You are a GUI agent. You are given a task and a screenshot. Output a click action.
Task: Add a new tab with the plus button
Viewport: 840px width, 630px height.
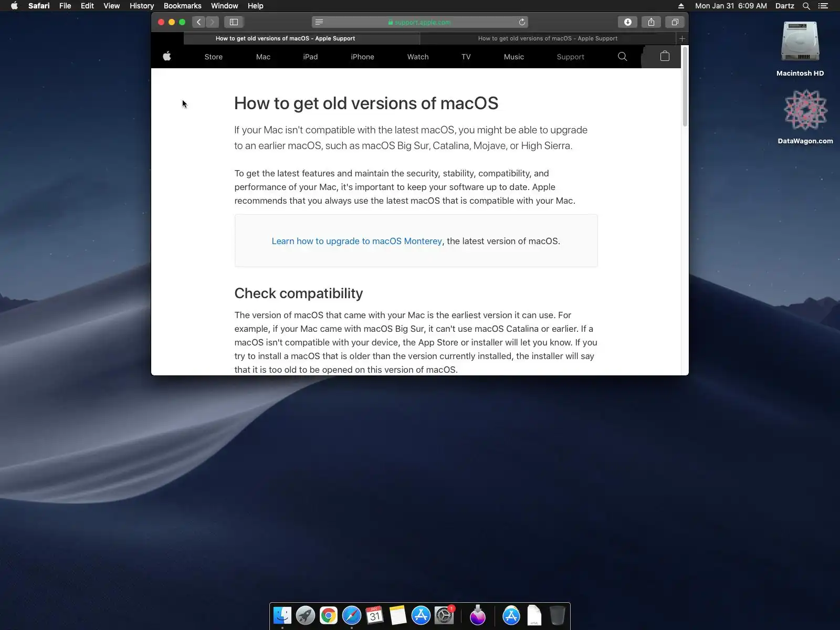pos(682,38)
